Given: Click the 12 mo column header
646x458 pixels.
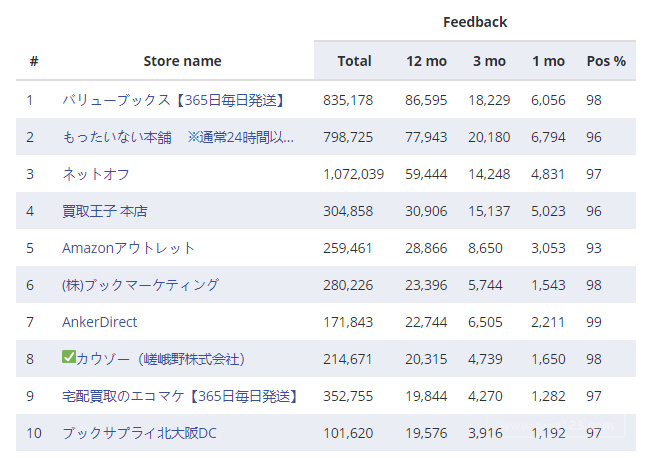Looking at the screenshot, I should pyautogui.click(x=426, y=61).
